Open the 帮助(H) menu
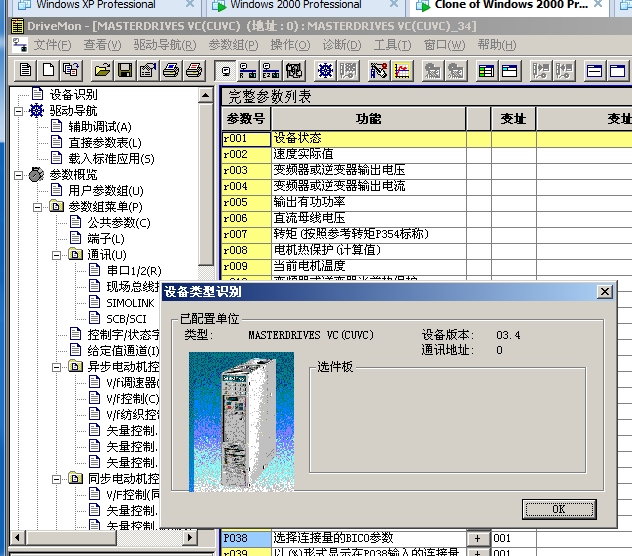Image resolution: width=632 pixels, height=556 pixels. tap(497, 45)
